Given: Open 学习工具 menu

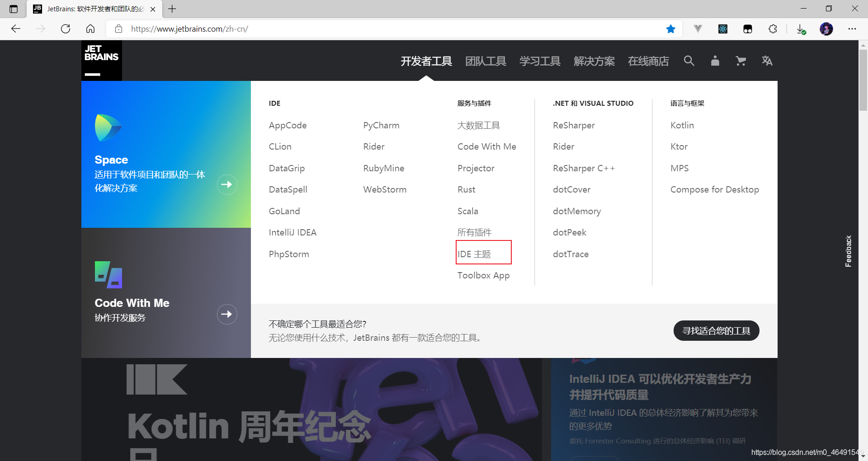Looking at the screenshot, I should (540, 61).
